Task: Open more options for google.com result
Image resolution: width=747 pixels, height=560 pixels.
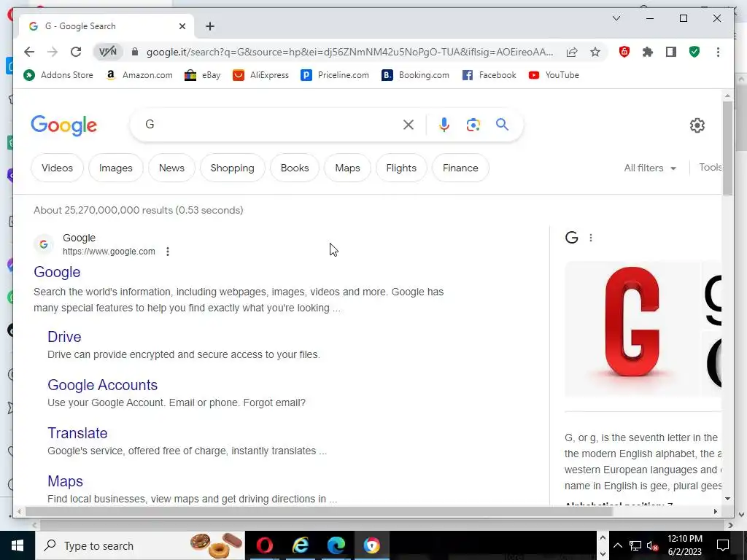Action: pyautogui.click(x=168, y=252)
